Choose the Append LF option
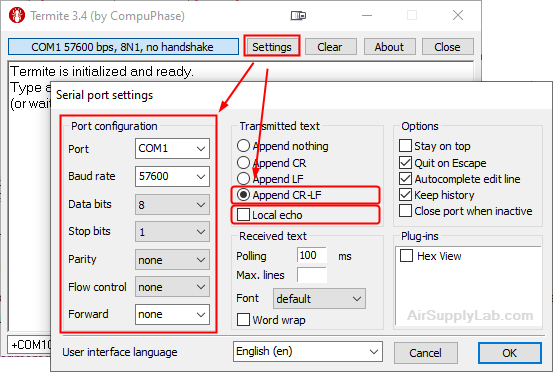Screen dimensions: 553x372 (243, 178)
